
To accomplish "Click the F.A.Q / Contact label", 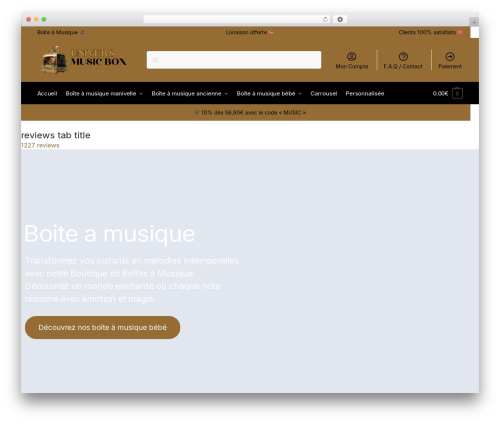I will 403,66.
